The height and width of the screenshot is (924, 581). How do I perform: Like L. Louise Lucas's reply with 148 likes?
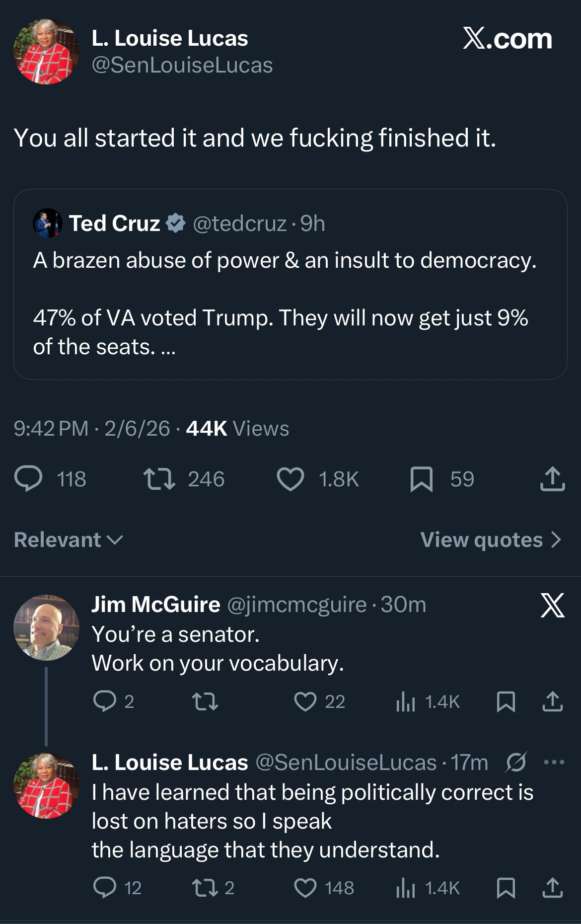pyautogui.click(x=305, y=888)
